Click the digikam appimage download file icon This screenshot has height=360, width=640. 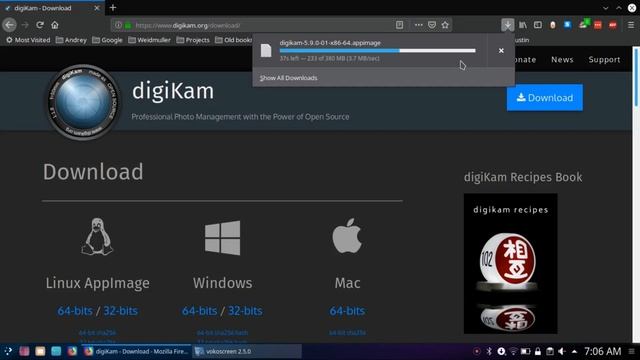(266, 51)
